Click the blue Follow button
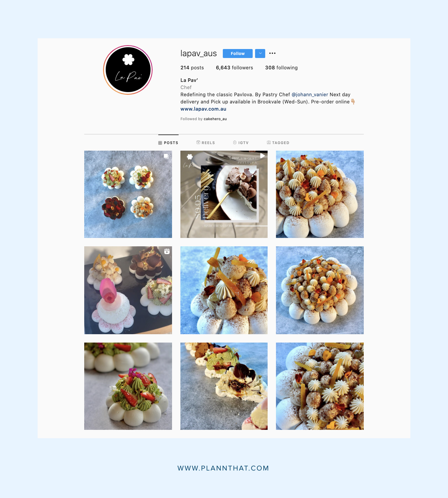The height and width of the screenshot is (498, 448). [238, 54]
